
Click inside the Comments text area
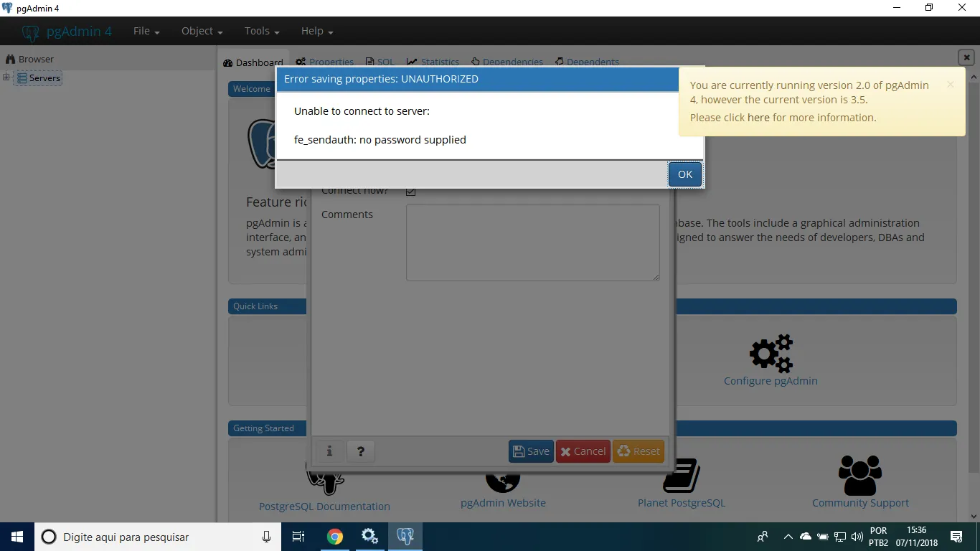pyautogui.click(x=532, y=242)
